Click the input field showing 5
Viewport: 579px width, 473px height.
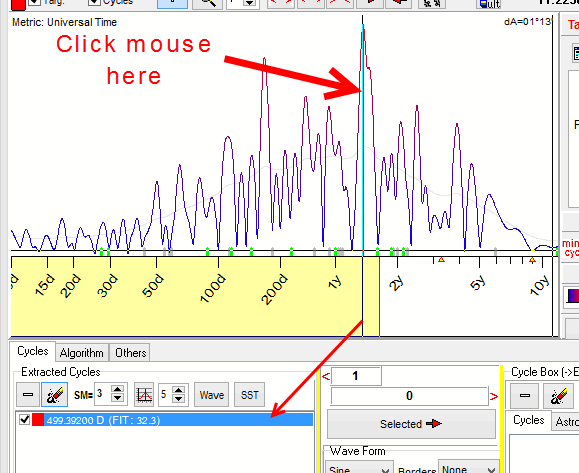click(x=165, y=394)
